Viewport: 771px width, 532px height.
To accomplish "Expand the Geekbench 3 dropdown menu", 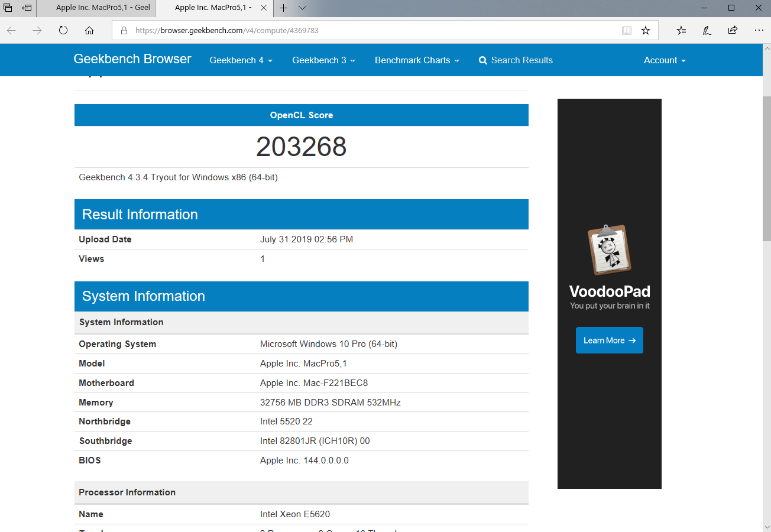I will click(x=324, y=60).
